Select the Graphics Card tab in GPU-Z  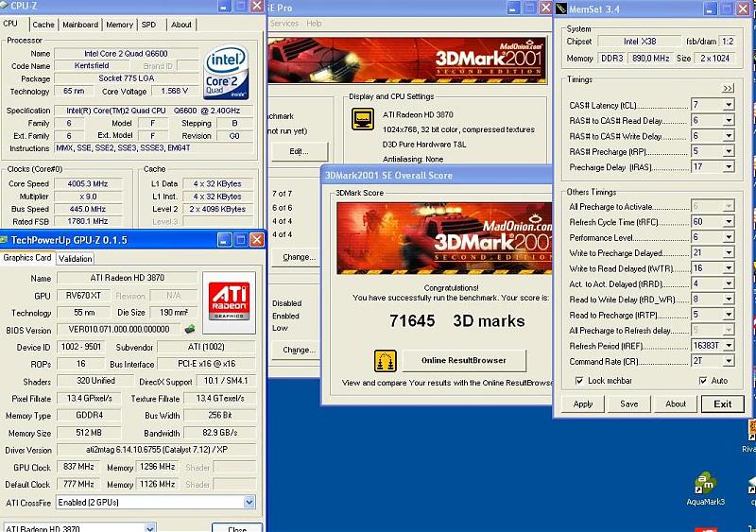point(27,258)
